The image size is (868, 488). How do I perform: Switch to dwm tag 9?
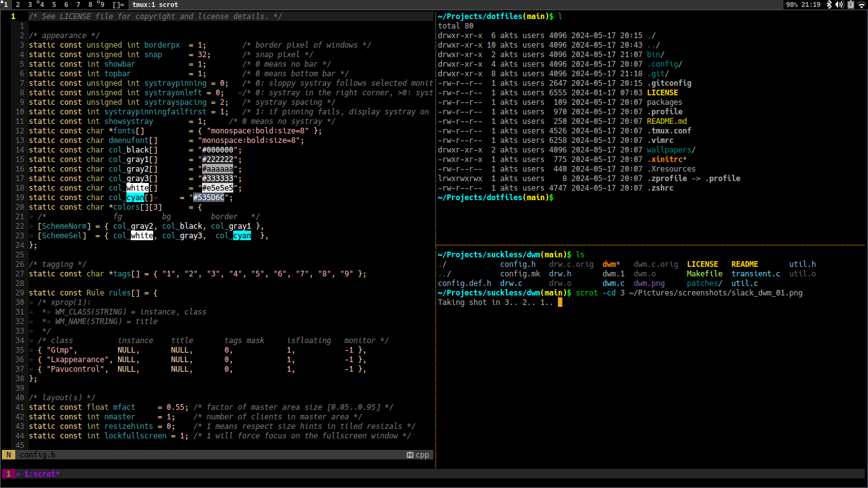101,4
